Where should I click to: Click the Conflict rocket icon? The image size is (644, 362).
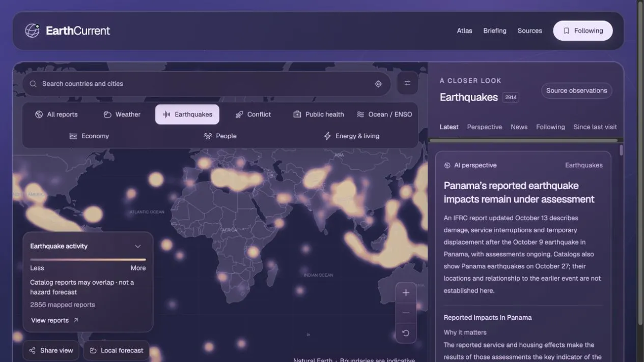click(239, 114)
